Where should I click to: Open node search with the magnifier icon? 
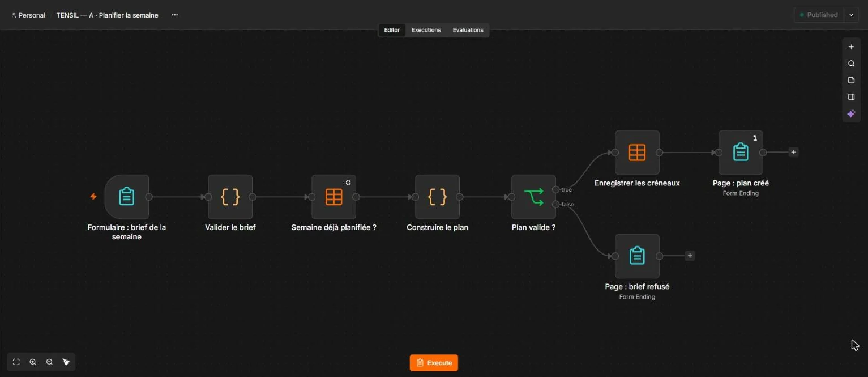coord(851,63)
